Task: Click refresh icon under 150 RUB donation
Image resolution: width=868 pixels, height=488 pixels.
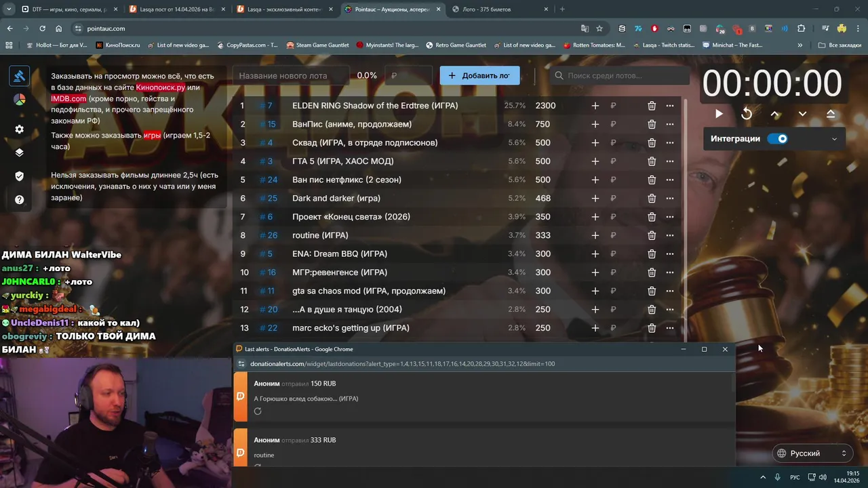Action: (258, 411)
